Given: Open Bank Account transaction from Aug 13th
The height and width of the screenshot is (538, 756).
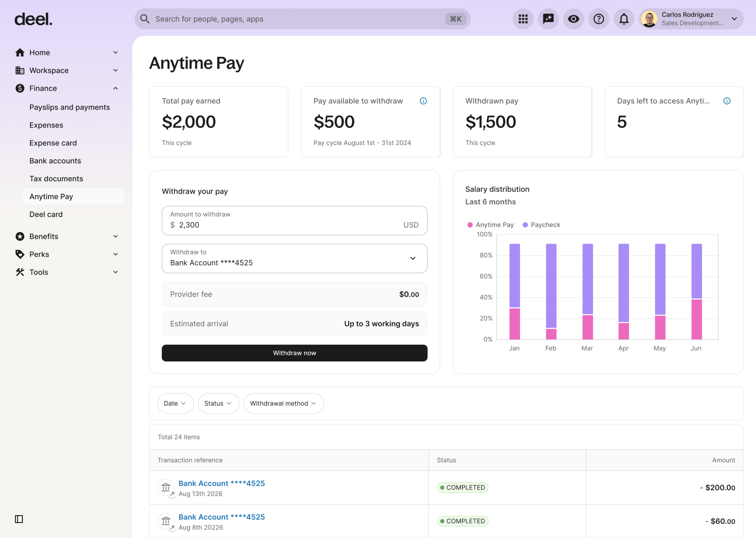Looking at the screenshot, I should pos(221,483).
